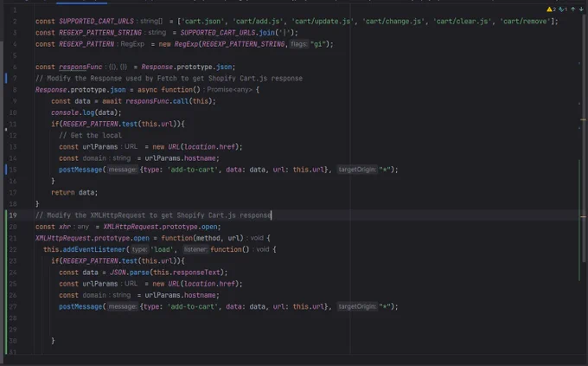Click line number 11 in the gutter

(x=13, y=124)
